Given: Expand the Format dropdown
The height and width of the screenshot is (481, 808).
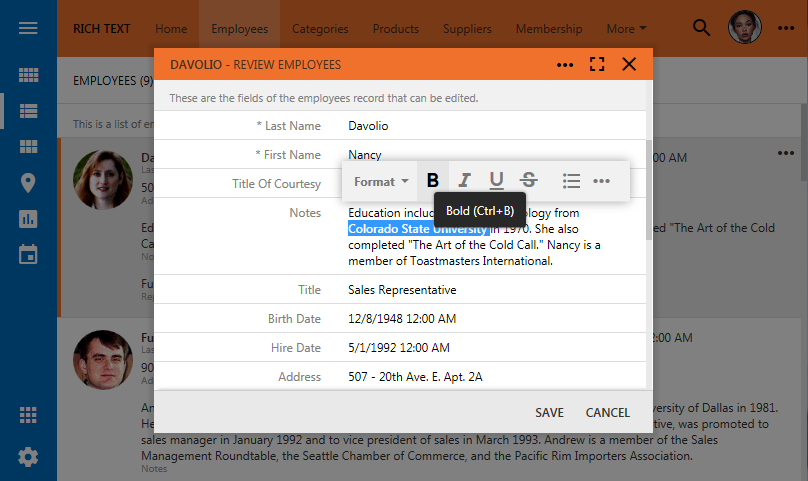Looking at the screenshot, I should (x=381, y=181).
